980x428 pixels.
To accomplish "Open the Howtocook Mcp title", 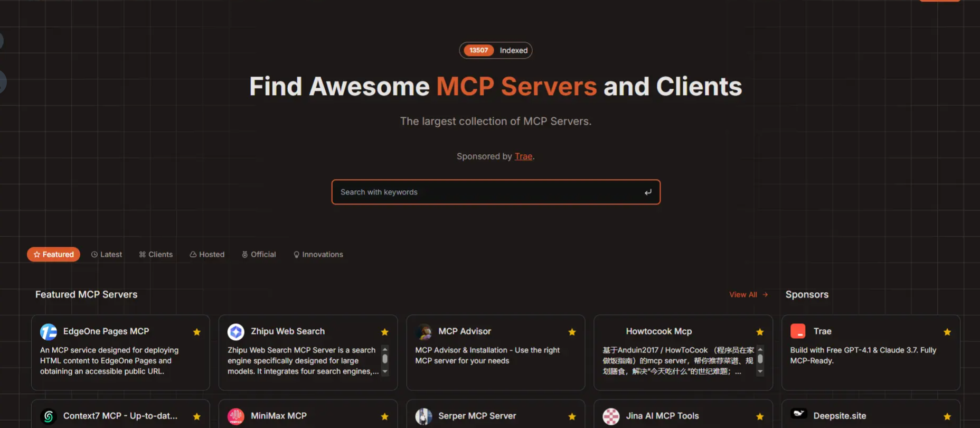I will (x=659, y=331).
